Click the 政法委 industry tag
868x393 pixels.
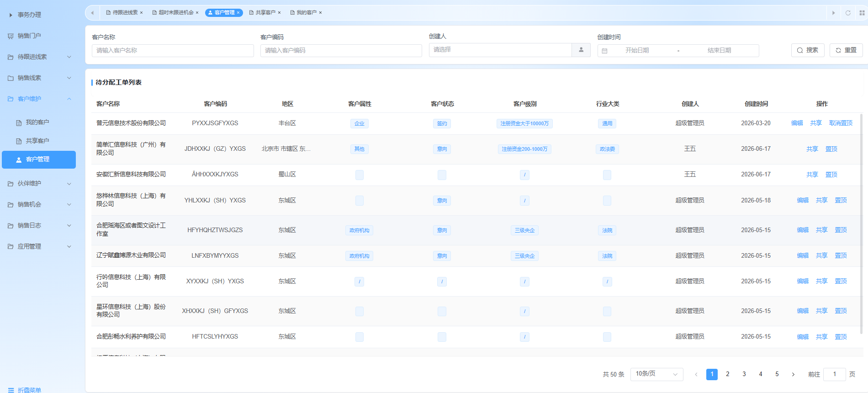click(607, 149)
